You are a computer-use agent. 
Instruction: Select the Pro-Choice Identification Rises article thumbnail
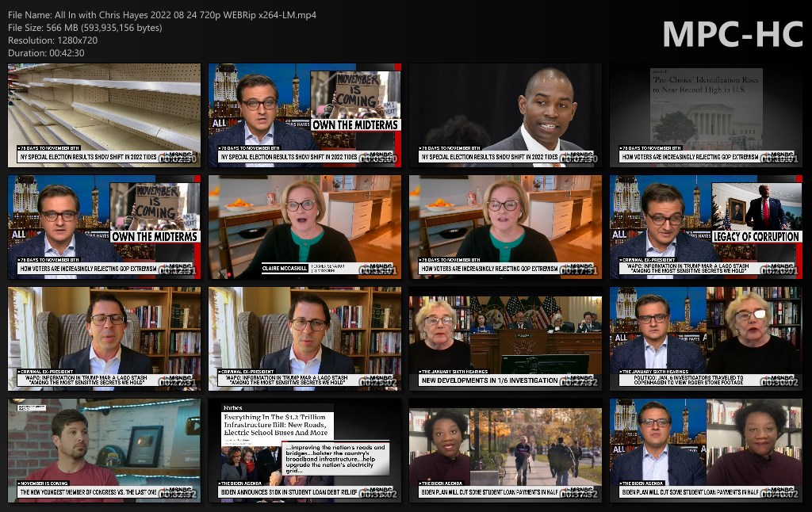[706, 116]
